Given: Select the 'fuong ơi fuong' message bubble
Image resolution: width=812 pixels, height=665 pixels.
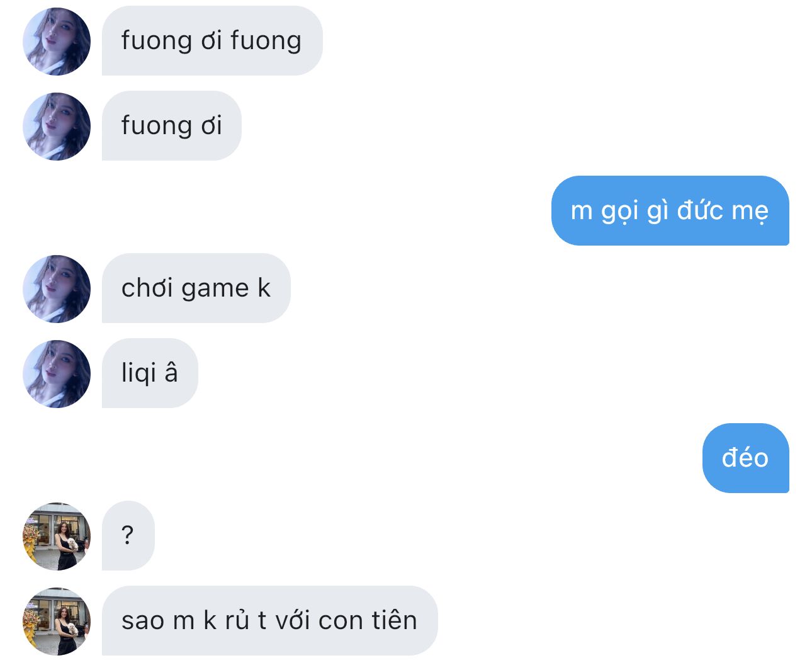Looking at the screenshot, I should [x=212, y=41].
